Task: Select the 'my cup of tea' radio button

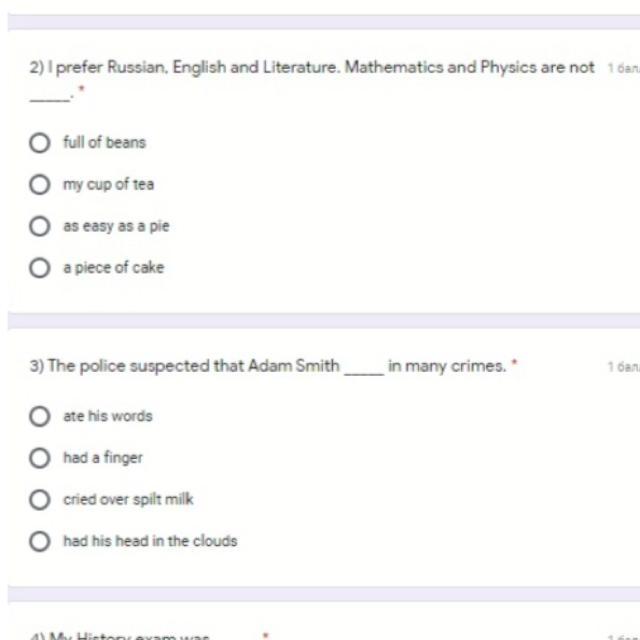Action: point(40,185)
